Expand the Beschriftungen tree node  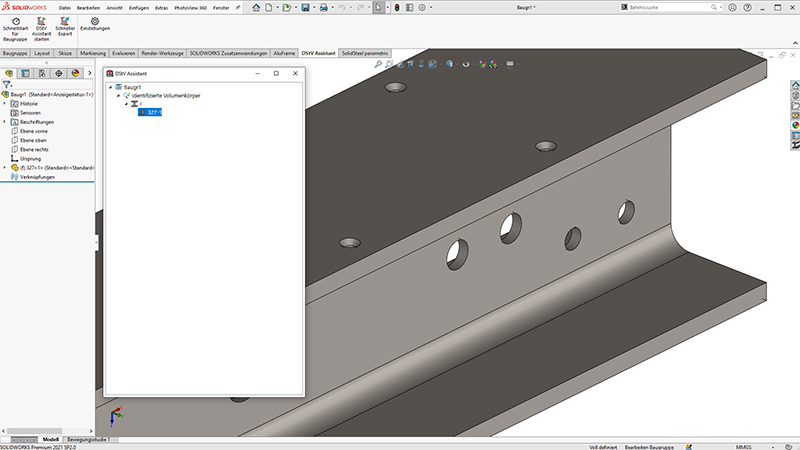coord(5,122)
